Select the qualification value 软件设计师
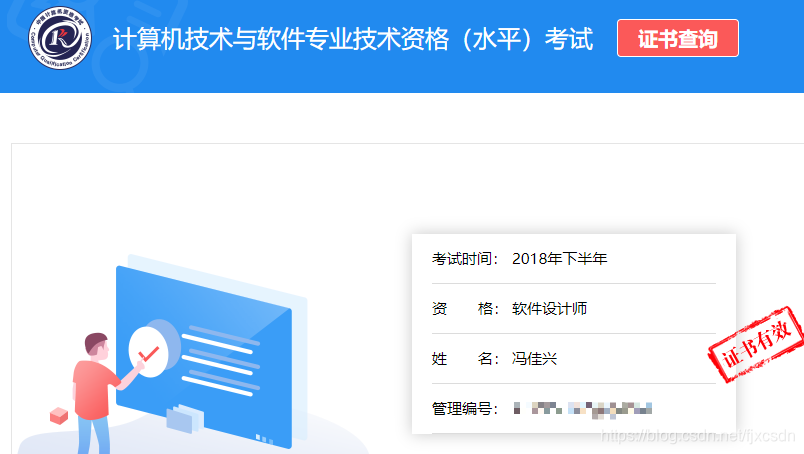The width and height of the screenshot is (804, 454). pyautogui.click(x=549, y=309)
